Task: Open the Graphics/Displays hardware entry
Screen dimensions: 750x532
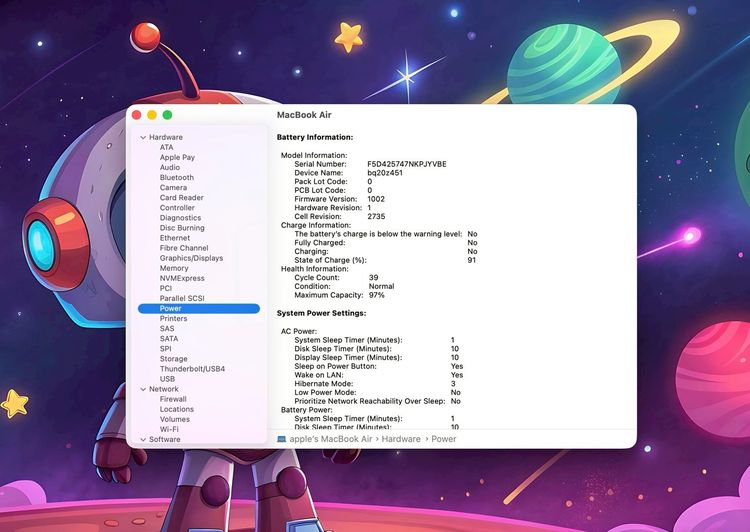Action: point(191,258)
